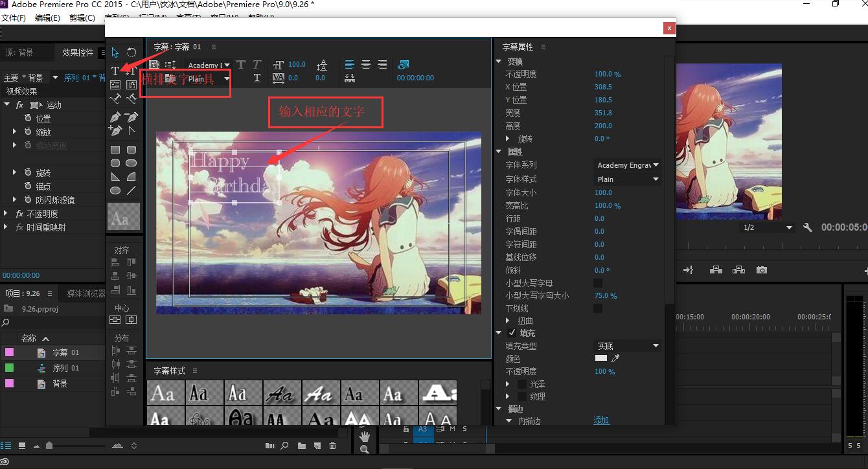The width and height of the screenshot is (868, 469).
Task: Expand the Distort (扭曲) section
Action: (x=508, y=321)
